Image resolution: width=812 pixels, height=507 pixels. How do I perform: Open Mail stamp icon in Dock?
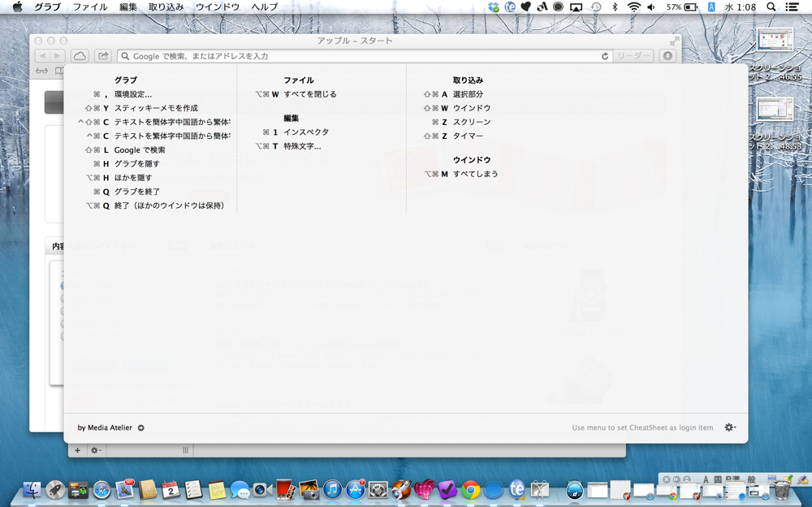click(x=125, y=489)
